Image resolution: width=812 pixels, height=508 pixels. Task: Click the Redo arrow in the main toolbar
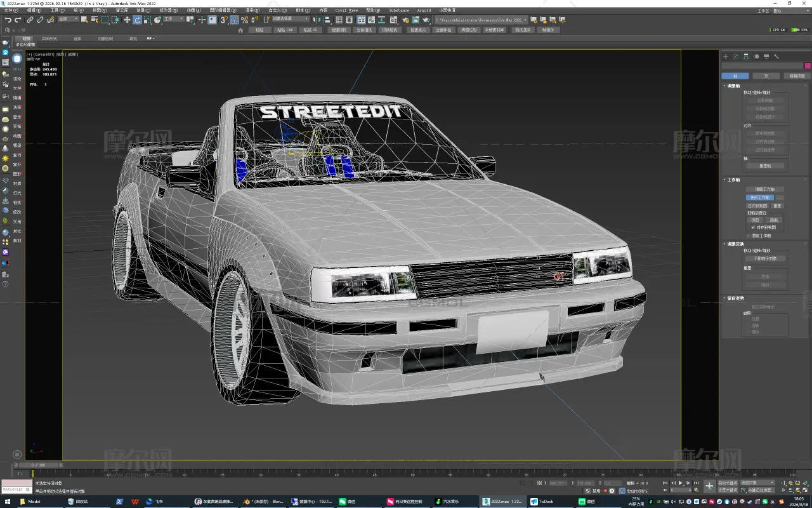coord(18,20)
